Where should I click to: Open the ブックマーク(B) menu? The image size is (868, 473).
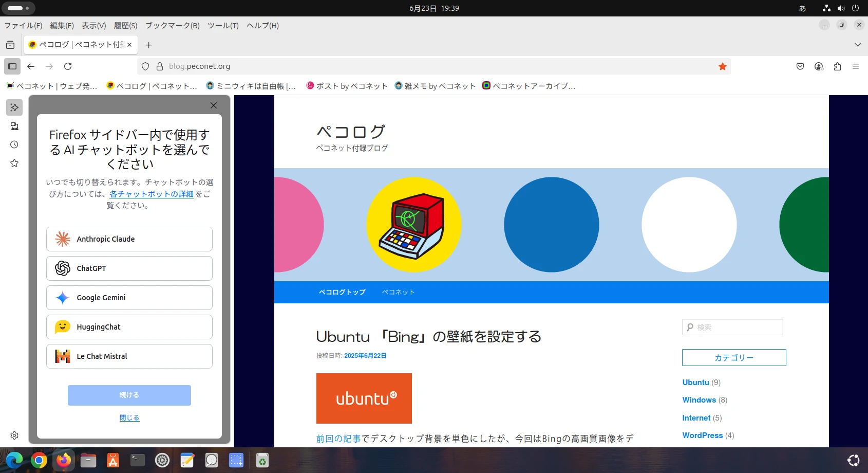pos(172,26)
